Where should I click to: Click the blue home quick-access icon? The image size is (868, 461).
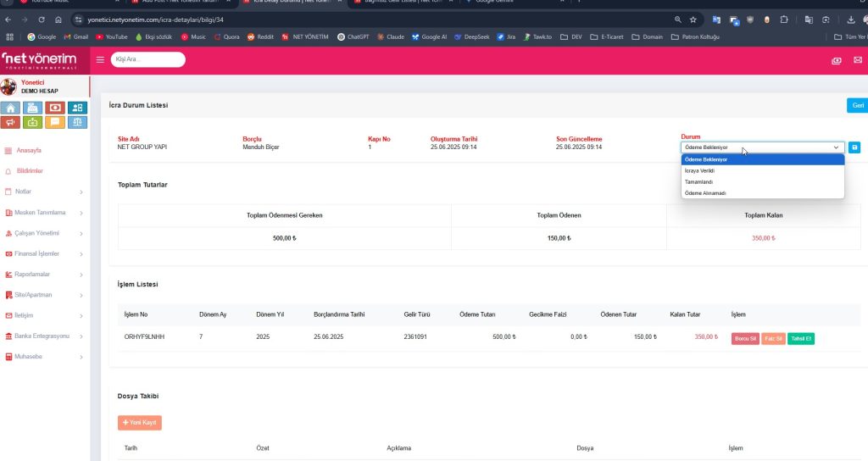(x=11, y=108)
